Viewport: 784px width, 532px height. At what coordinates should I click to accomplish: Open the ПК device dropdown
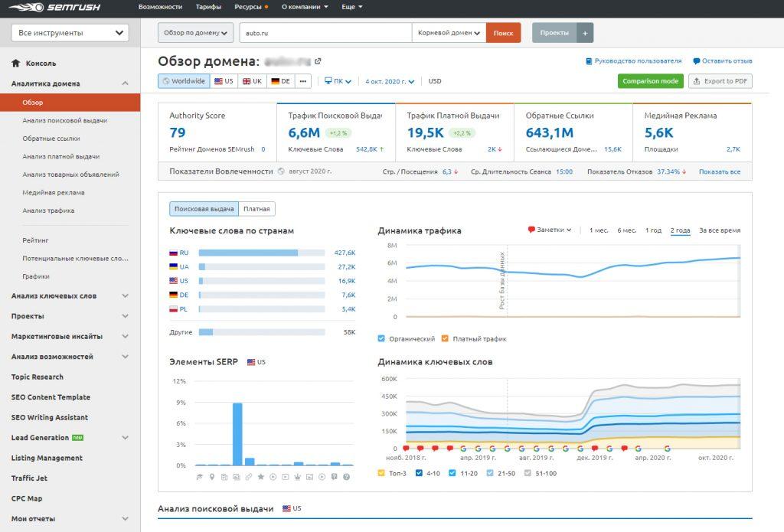click(x=338, y=81)
